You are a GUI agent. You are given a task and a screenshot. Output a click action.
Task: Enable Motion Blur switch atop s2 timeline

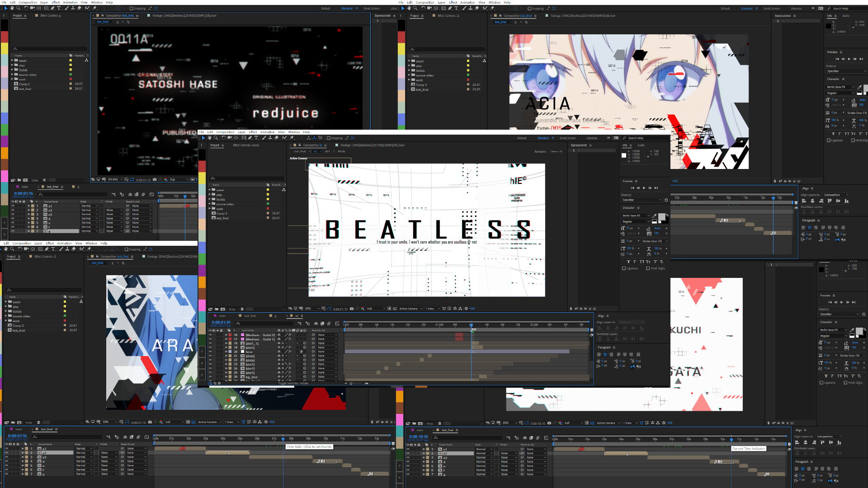[x=329, y=324]
